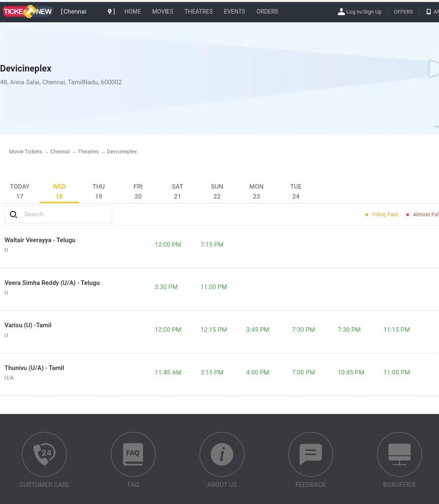Click Movie Tickets in the breadcrumb
Image resolution: width=439 pixels, height=504 pixels.
26,152
